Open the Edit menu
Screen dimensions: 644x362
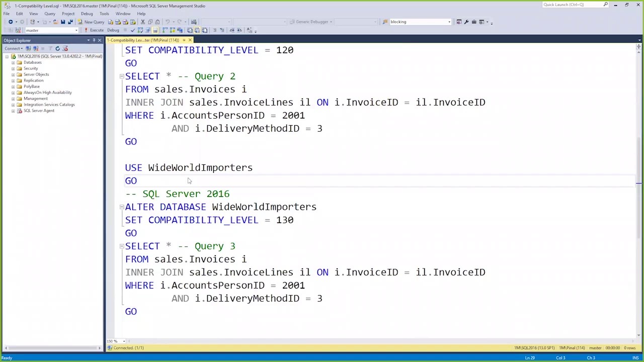(x=19, y=14)
